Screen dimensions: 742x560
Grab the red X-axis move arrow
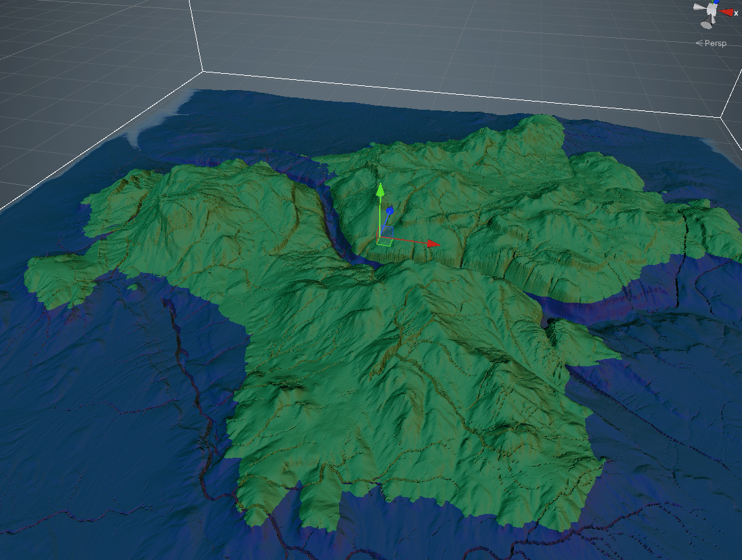433,244
